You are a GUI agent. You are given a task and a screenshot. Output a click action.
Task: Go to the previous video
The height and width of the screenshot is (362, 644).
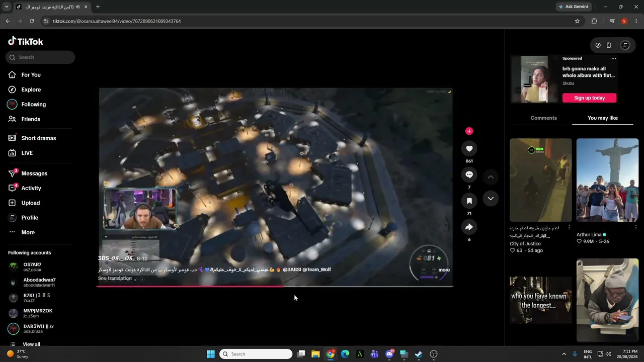[x=491, y=177]
